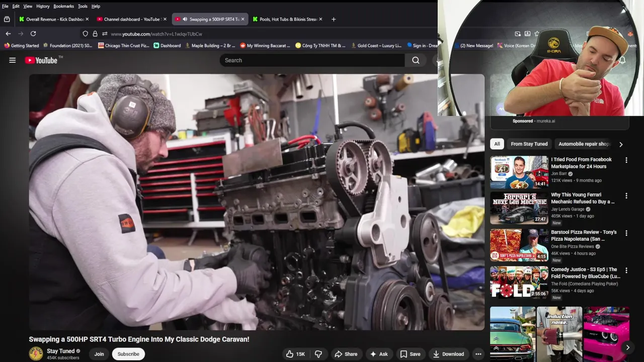Screen dimensions: 644x362
Task: Close the Pools, Hot Tubs & Bikinis tab
Action: click(x=320, y=19)
